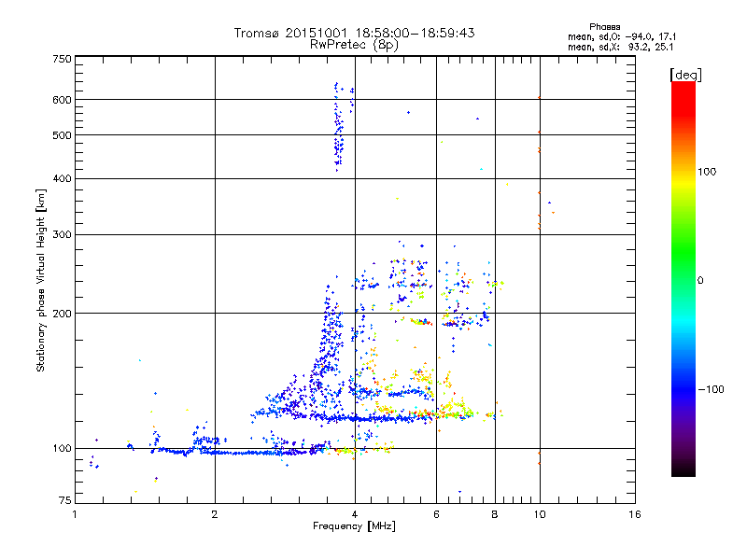Click the x-axis '6' tick label

(436, 514)
